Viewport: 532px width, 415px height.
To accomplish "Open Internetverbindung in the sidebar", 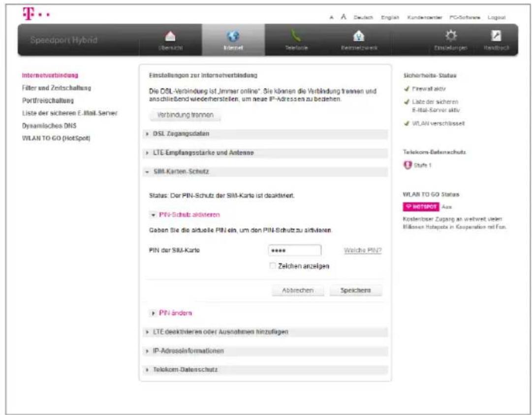I will click(x=50, y=75).
